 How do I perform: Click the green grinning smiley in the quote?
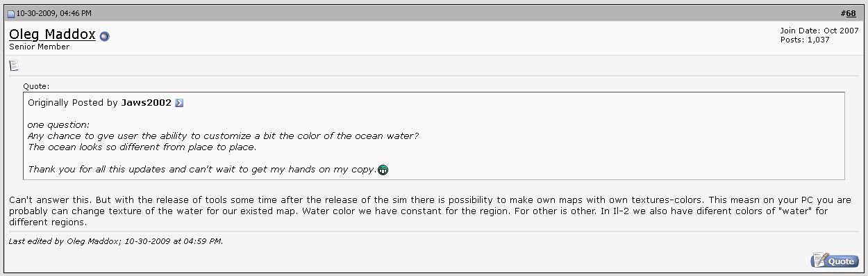[x=383, y=169]
